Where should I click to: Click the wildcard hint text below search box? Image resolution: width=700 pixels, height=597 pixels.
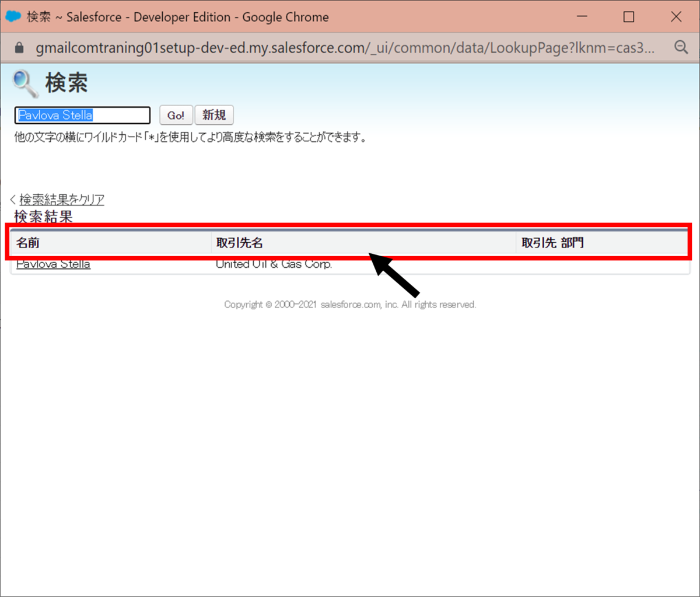click(x=190, y=138)
